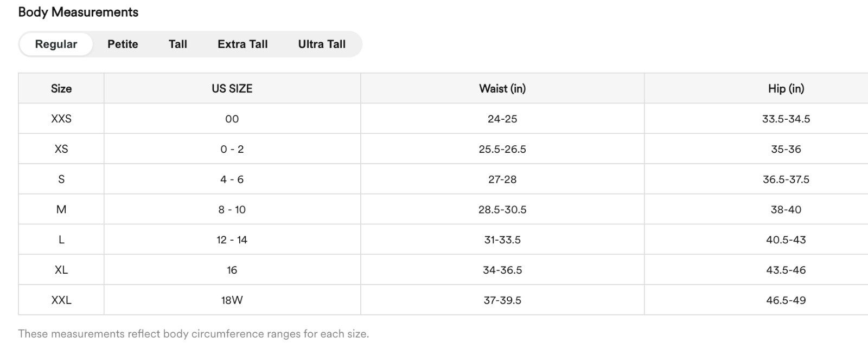
Task: Click the Hip (in) column header
Action: click(786, 88)
